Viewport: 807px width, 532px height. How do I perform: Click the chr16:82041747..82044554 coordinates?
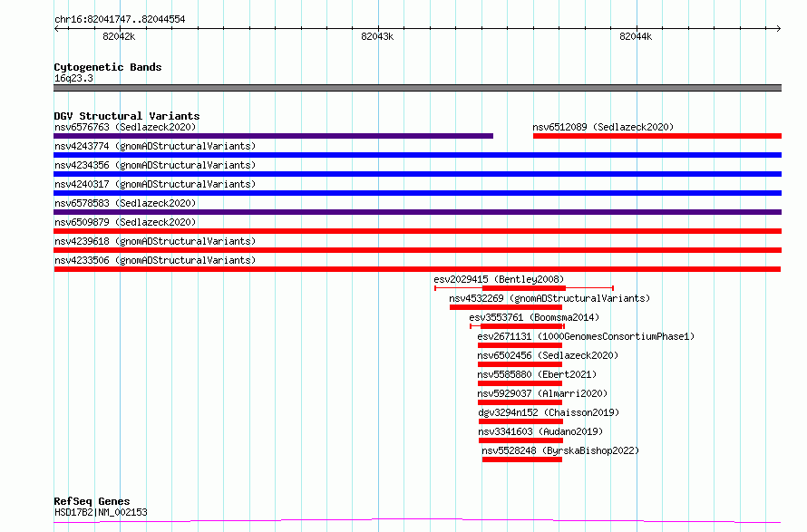[120, 20]
